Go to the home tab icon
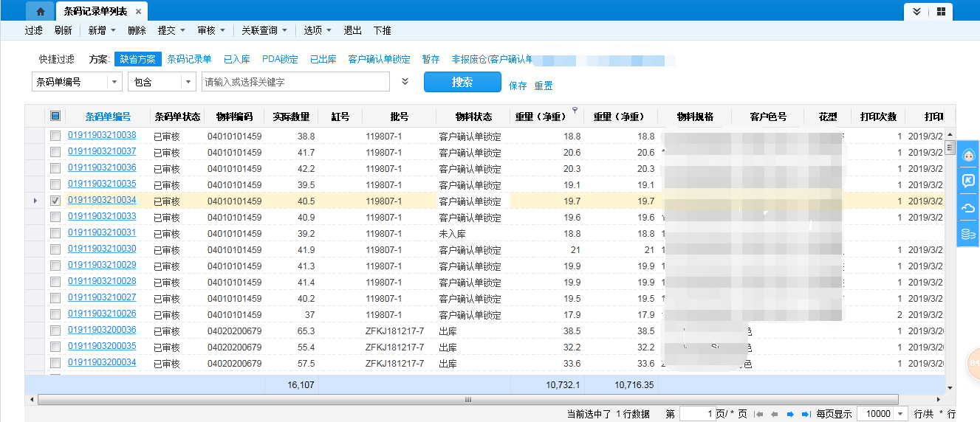 [x=40, y=12]
